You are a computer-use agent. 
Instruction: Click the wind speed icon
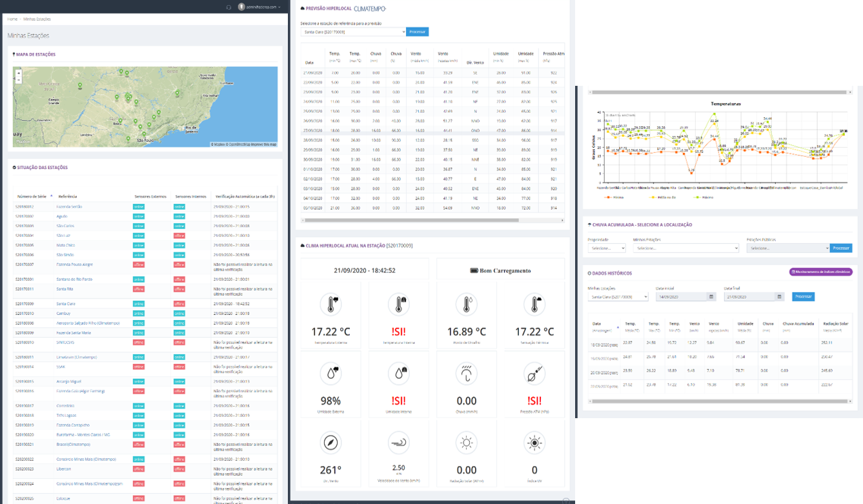(398, 443)
